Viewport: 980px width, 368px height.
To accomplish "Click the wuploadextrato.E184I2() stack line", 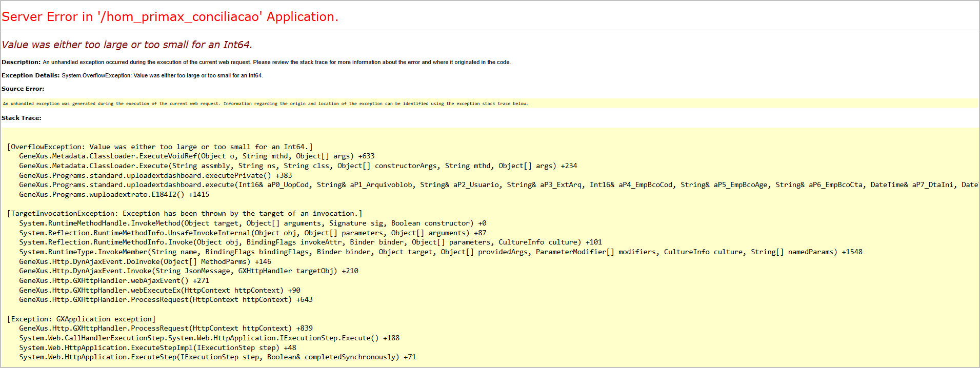I will point(114,195).
